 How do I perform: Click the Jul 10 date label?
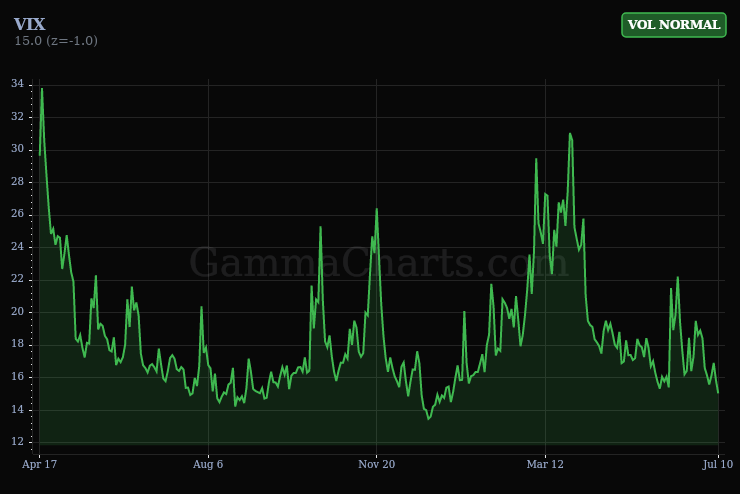coord(718,464)
